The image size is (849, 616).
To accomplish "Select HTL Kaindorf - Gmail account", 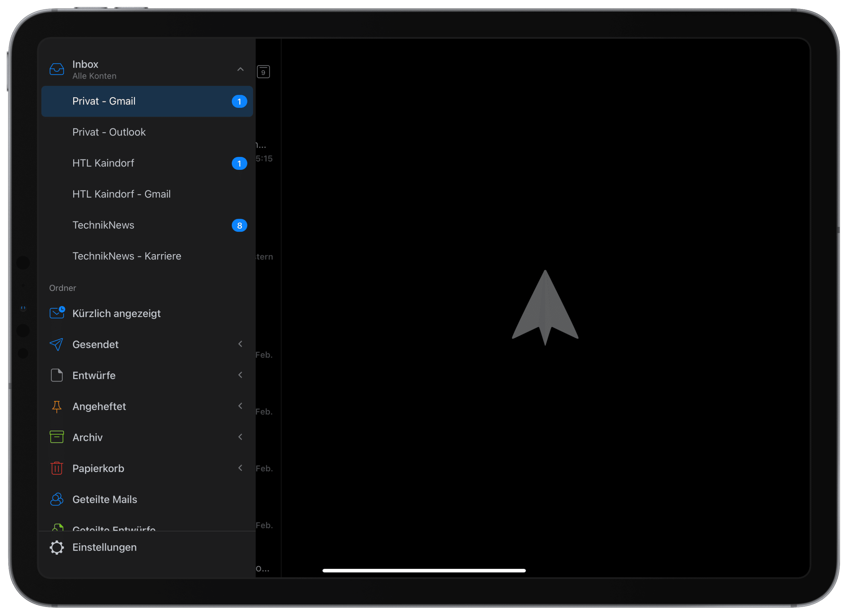I will tap(147, 194).
